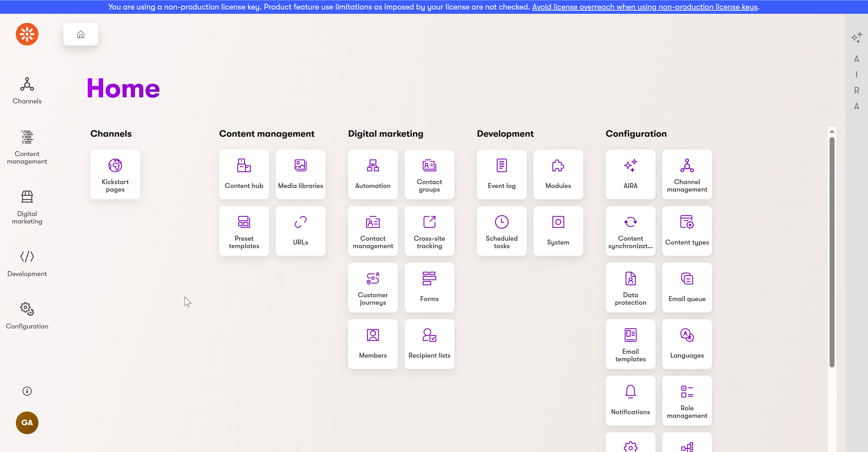Viewport: 868px width, 452px height.
Task: Open the Content types tile
Action: point(687,231)
